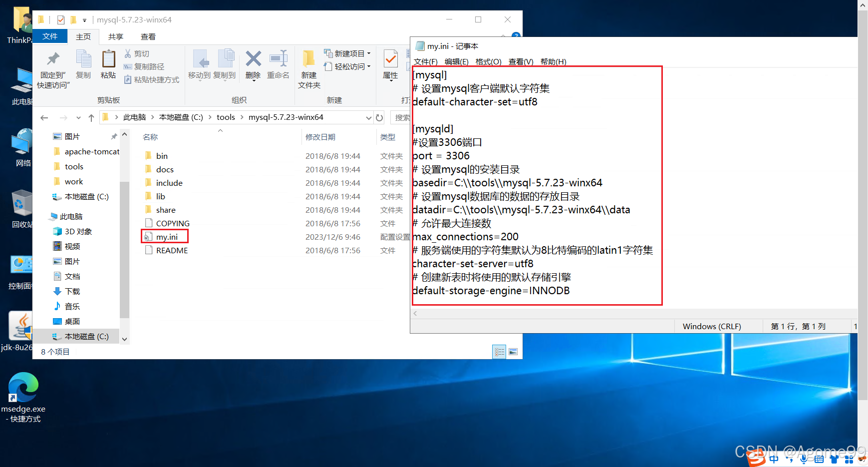Pin selected item to Quick Access
Viewport: 868px width, 467px height.
(x=52, y=65)
